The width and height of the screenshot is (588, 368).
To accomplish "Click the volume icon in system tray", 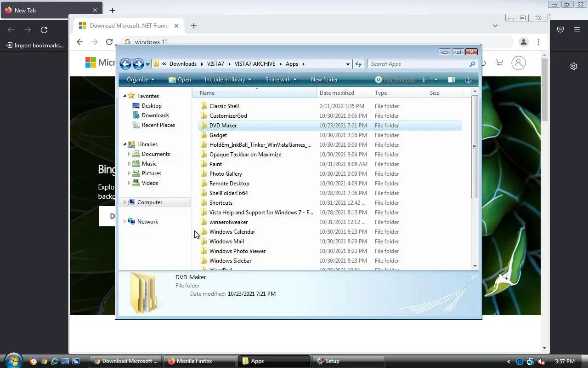I will tap(542, 362).
